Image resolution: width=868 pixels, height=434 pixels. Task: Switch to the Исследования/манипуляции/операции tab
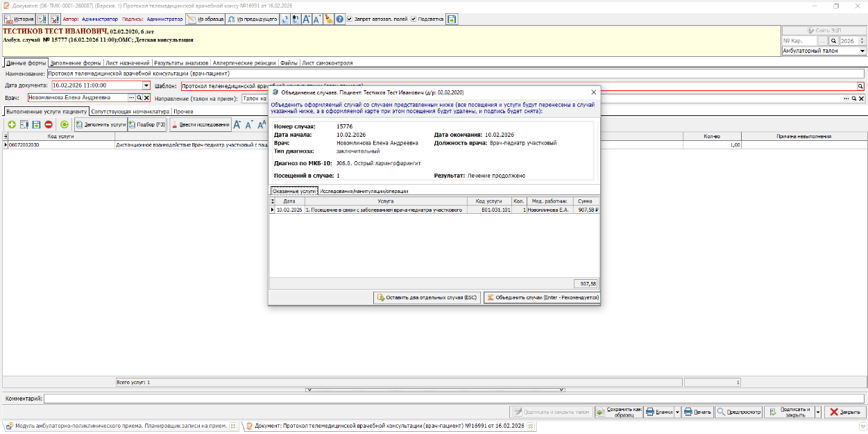[x=364, y=191]
